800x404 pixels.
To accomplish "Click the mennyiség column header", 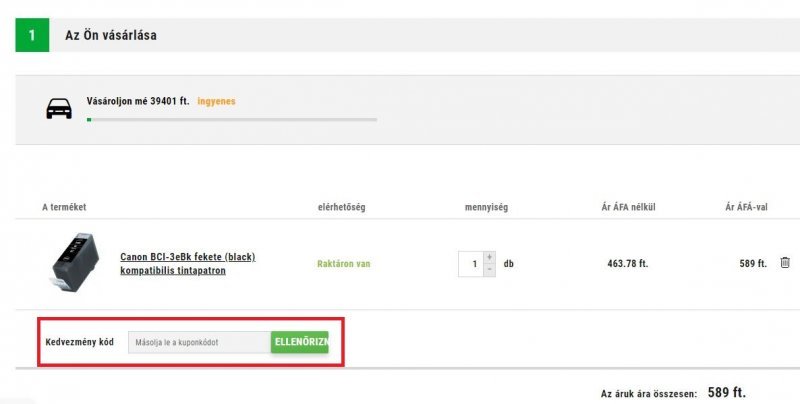I will pos(486,207).
